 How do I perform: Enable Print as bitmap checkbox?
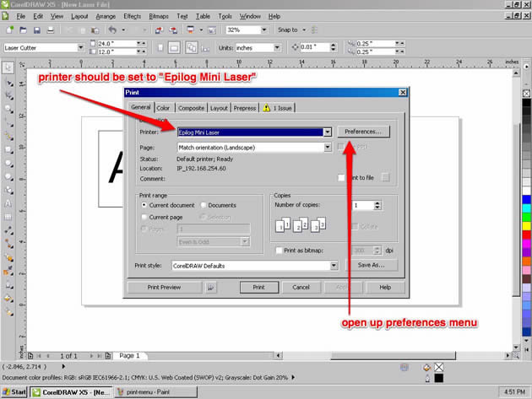[x=279, y=251]
